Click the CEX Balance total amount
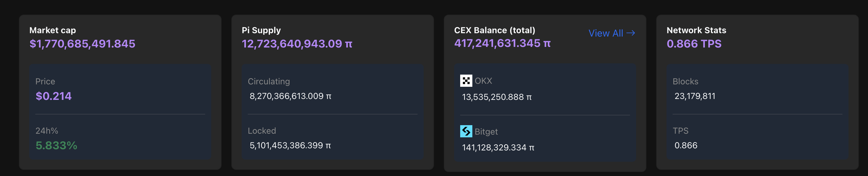 pos(502,44)
